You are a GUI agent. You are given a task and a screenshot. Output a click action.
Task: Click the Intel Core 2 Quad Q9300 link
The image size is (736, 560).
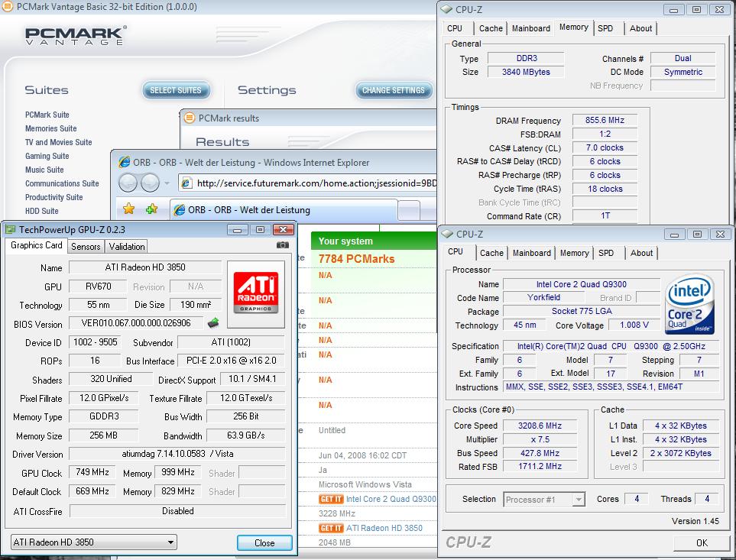(x=391, y=499)
